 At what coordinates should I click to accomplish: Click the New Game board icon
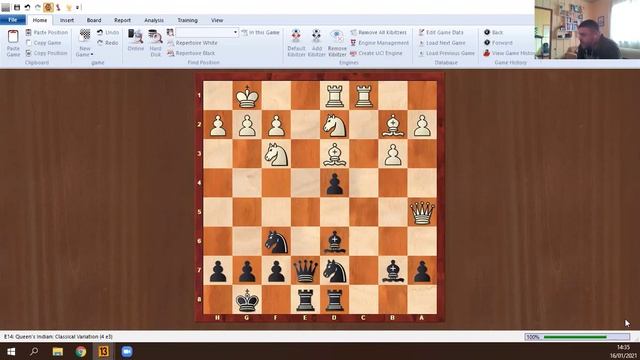click(x=85, y=36)
